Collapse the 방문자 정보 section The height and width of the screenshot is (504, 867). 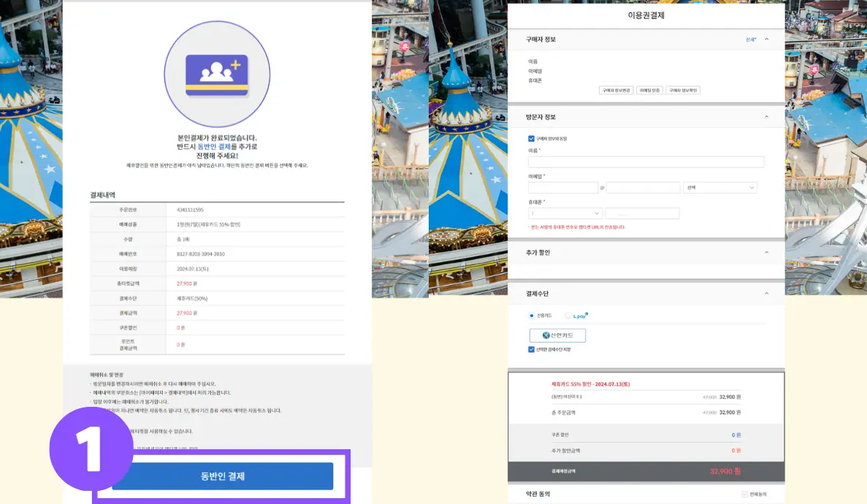coord(766,116)
